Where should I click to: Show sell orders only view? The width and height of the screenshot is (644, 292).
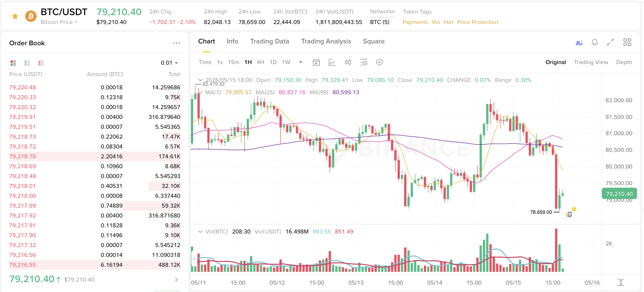(x=41, y=63)
